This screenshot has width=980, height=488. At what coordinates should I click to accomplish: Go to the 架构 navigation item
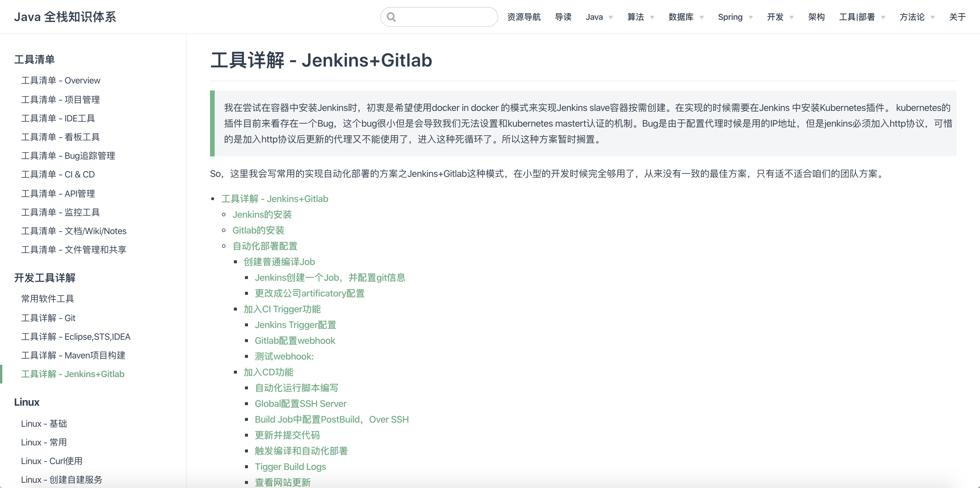[816, 17]
